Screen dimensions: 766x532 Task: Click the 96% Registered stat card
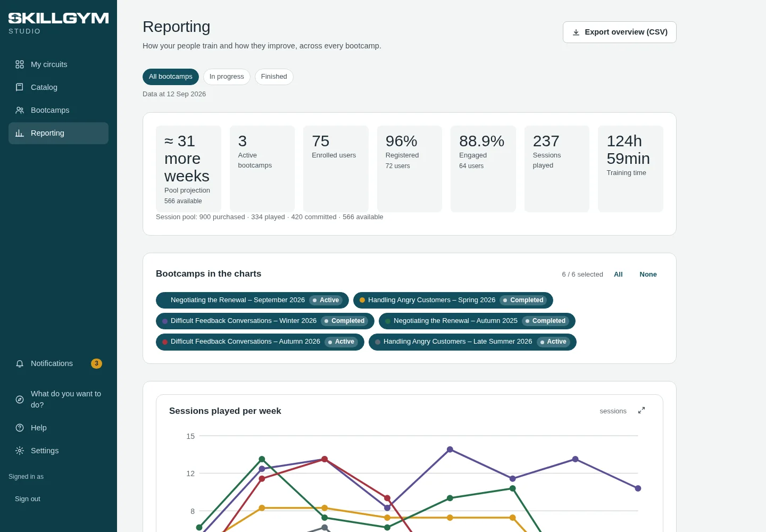410,169
